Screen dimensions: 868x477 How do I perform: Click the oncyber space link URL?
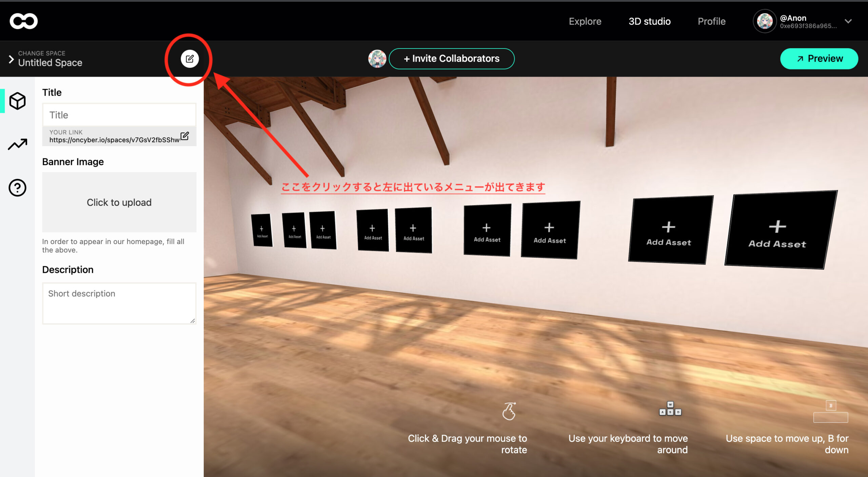(x=114, y=140)
